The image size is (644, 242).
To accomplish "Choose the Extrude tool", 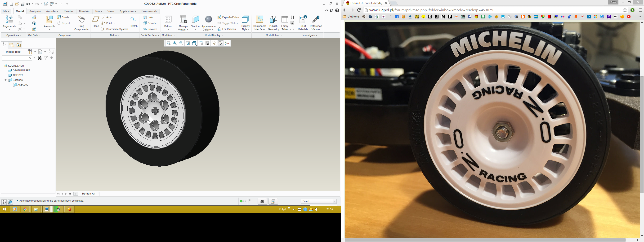I will tap(150, 23).
